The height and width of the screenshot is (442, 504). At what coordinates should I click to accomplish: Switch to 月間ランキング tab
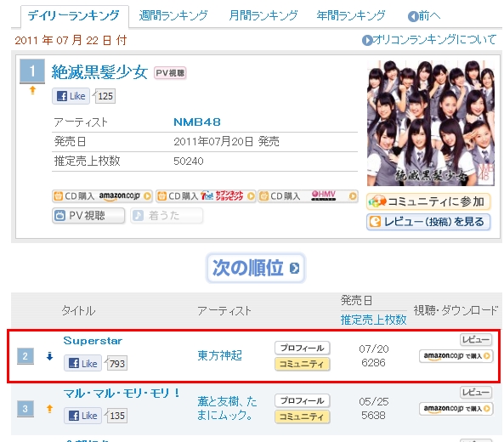[x=263, y=15]
